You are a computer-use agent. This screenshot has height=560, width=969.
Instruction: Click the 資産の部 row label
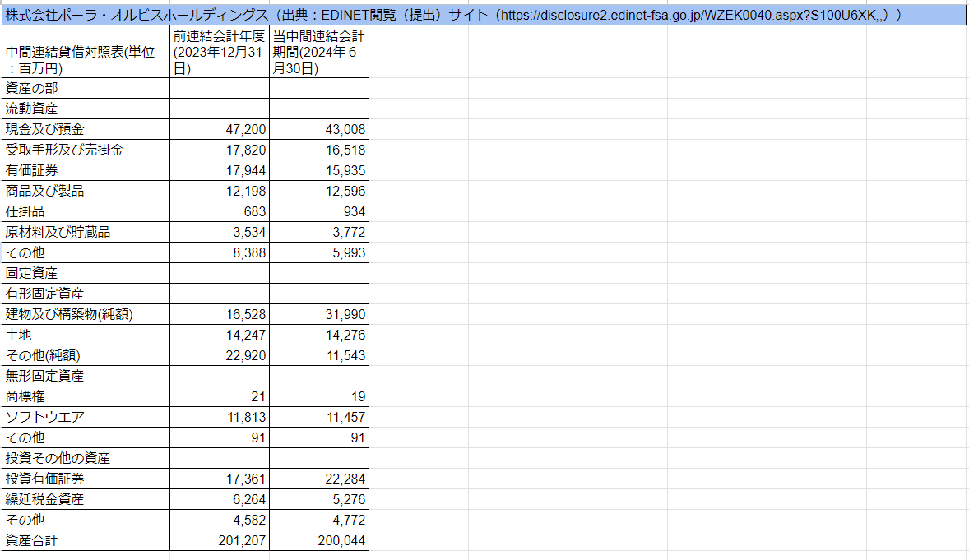(x=86, y=88)
